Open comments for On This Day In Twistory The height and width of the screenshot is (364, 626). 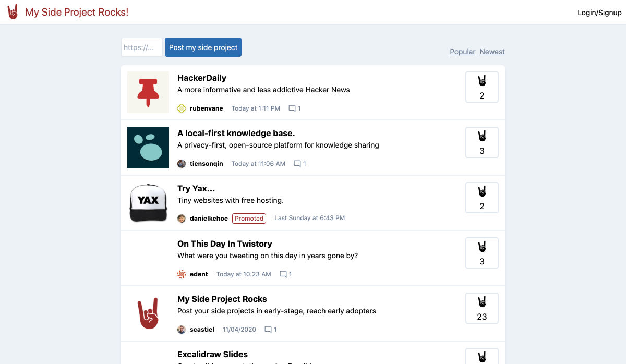tap(286, 274)
